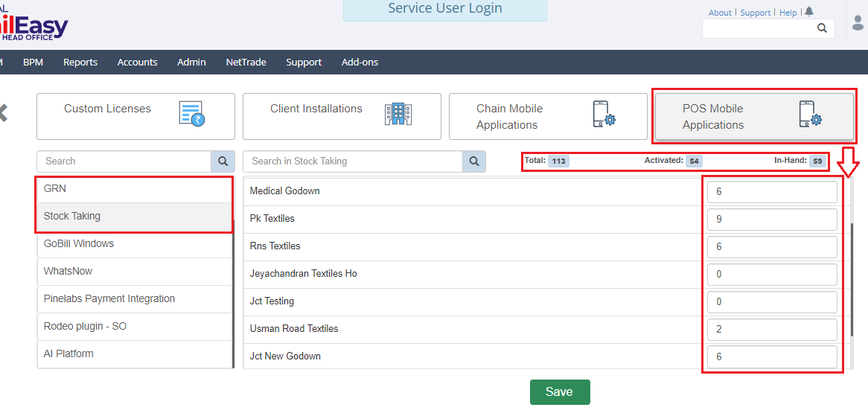Screen dimensions: 868x416
Task: Click the magnifier button beside left Search
Action: tap(222, 161)
